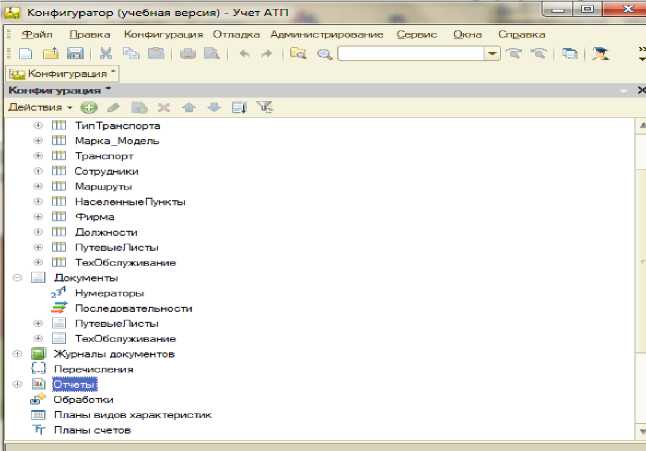Screen dimensions: 646x451
Task: Click the Edit pencil icon
Action: 113,107
